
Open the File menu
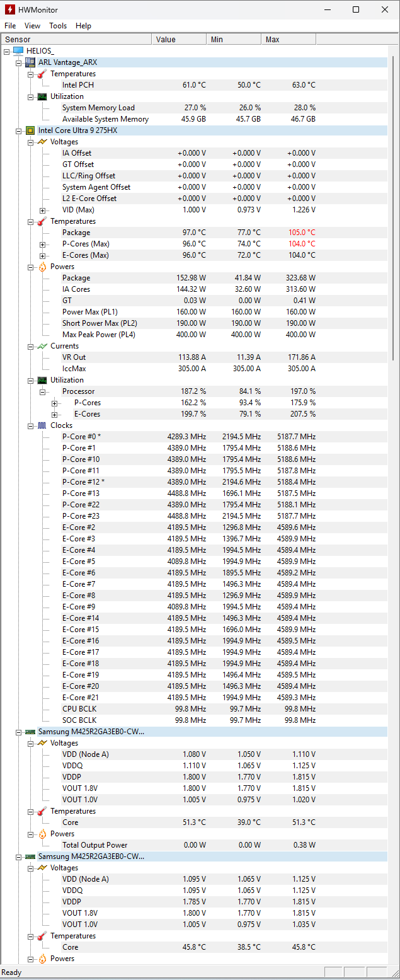coord(10,26)
